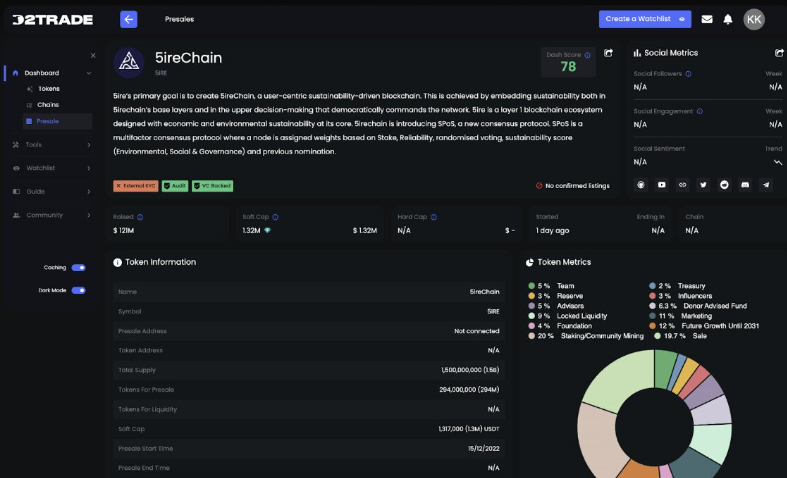Click the Treasury legend color dot

(652, 286)
